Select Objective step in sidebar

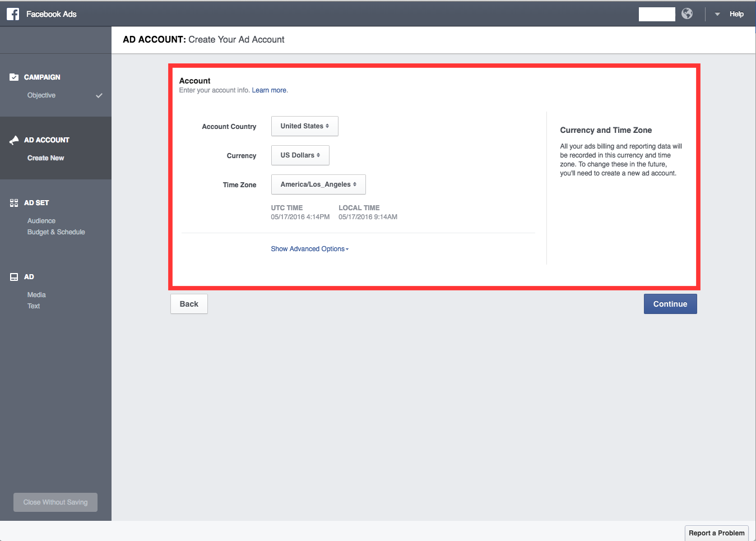coord(41,95)
